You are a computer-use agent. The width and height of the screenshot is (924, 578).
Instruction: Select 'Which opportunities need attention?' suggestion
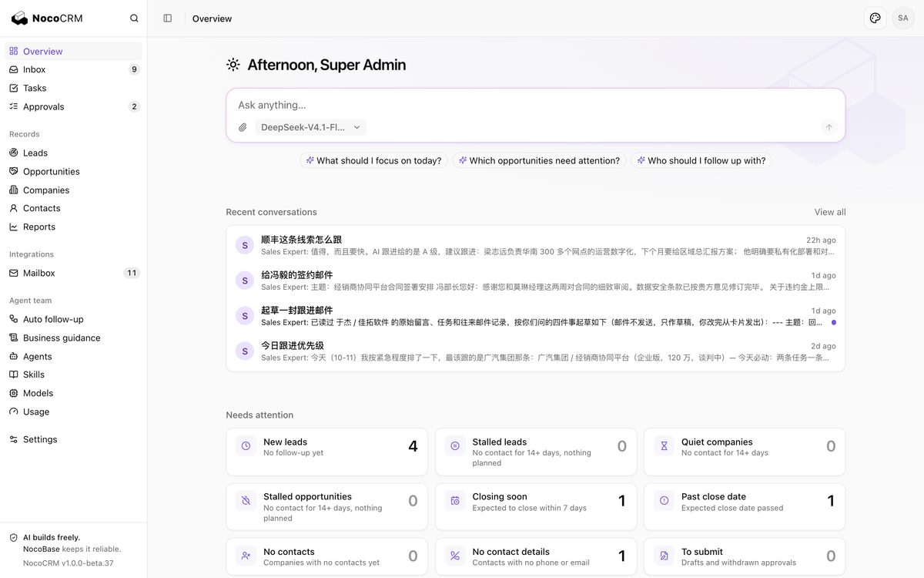pyautogui.click(x=539, y=160)
